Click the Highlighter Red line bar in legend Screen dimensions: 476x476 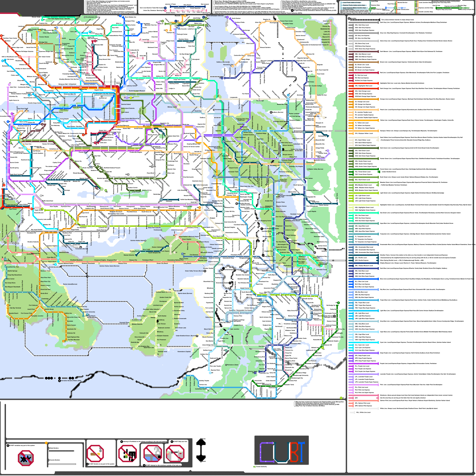point(364,83)
